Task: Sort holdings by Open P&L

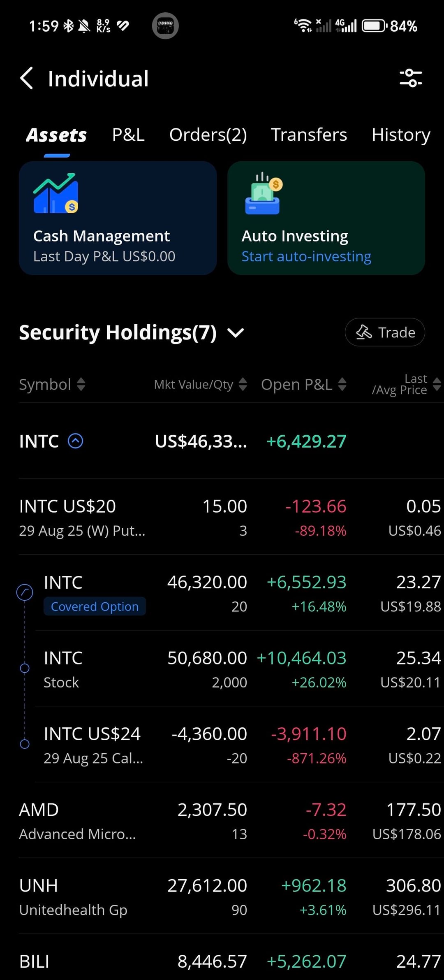Action: tap(303, 384)
